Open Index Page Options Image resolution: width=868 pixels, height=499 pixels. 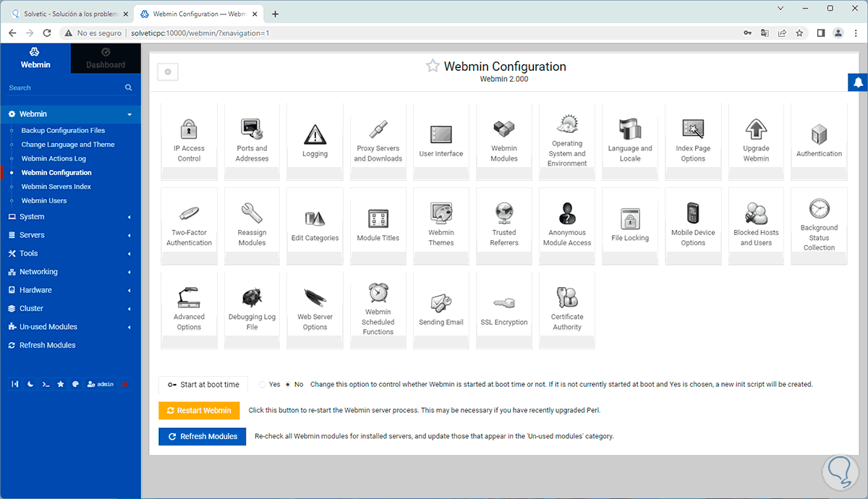click(693, 142)
